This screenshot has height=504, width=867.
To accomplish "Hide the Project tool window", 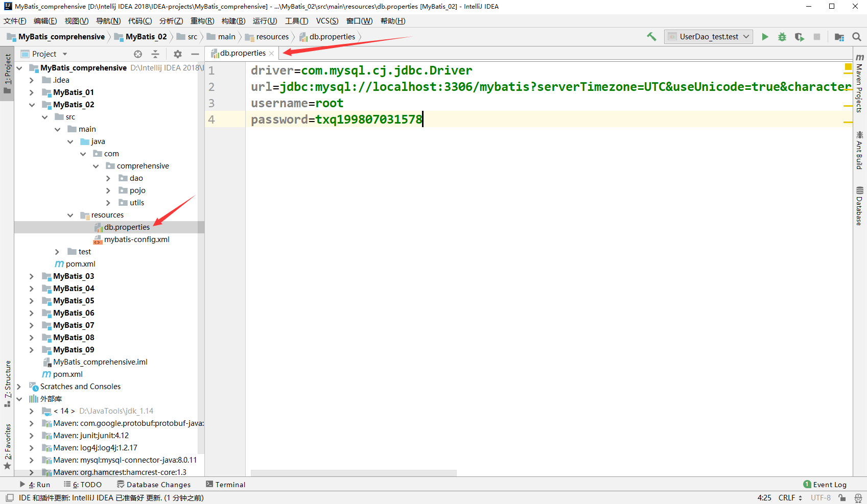I will tap(195, 54).
